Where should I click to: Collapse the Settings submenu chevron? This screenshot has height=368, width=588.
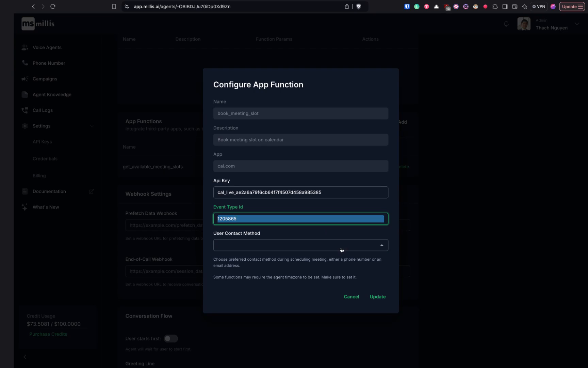coord(92,126)
